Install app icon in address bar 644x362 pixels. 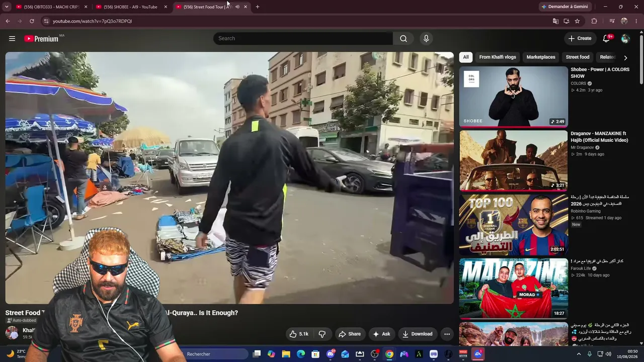tap(567, 21)
